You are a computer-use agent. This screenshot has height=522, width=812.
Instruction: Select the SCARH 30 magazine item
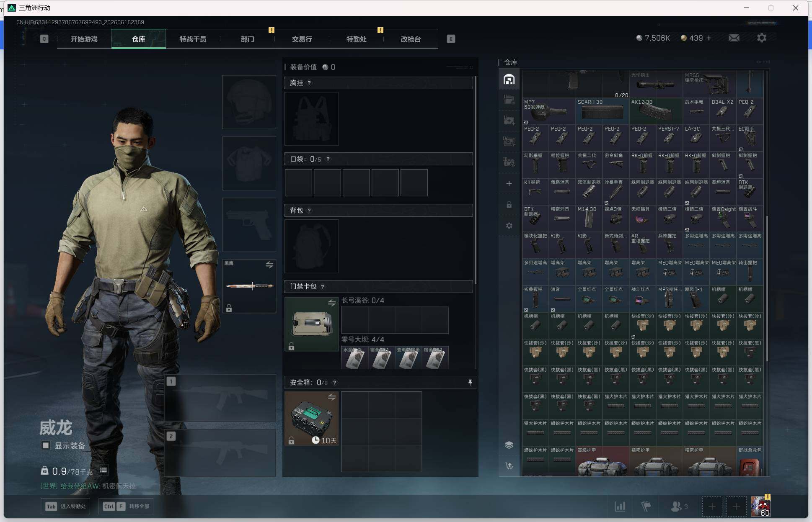pos(603,111)
